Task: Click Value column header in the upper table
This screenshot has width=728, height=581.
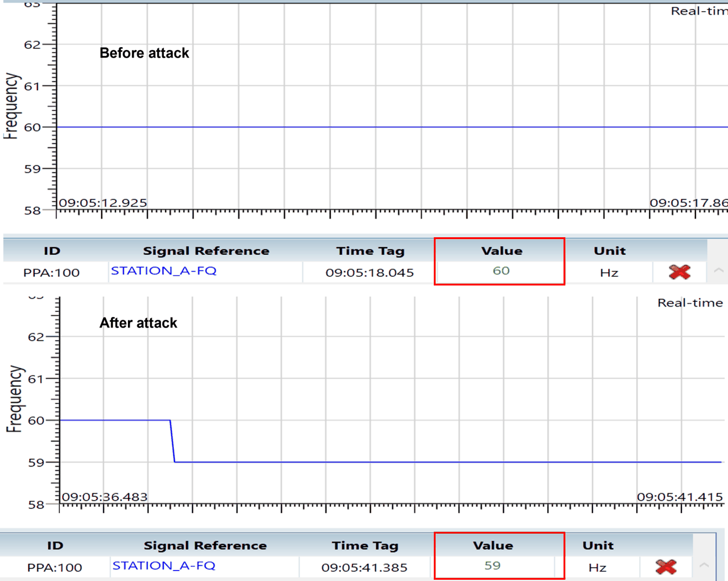Action: click(x=501, y=251)
